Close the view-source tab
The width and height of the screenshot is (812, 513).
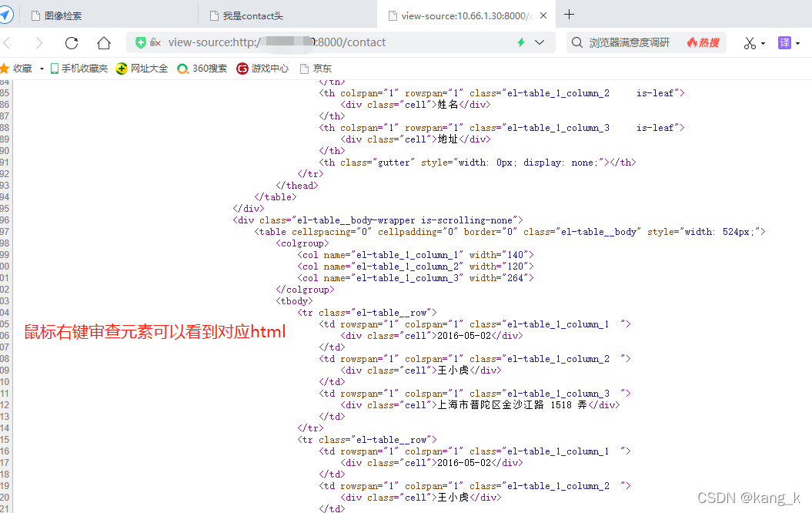point(544,15)
